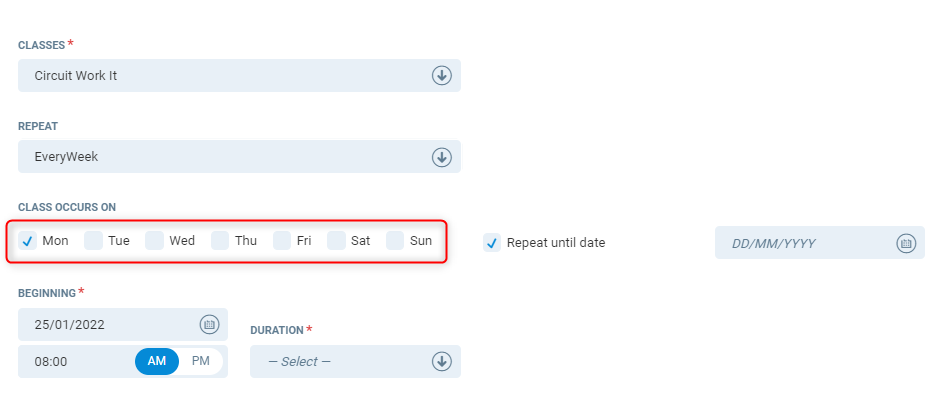The height and width of the screenshot is (393, 943).
Task: Uncheck the Mon checkbox
Action: coord(27,241)
